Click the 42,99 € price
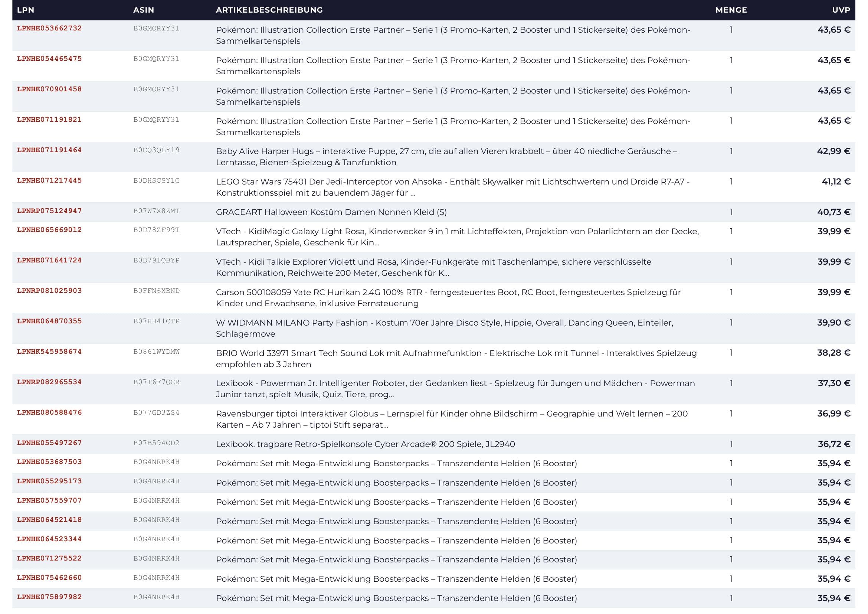Screen dimensions: 868x614 [833, 151]
